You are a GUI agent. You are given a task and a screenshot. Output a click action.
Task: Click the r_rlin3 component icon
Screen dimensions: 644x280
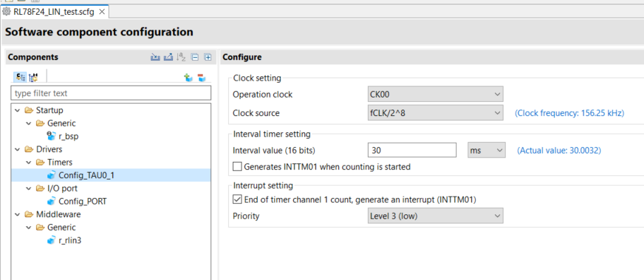[x=52, y=240]
